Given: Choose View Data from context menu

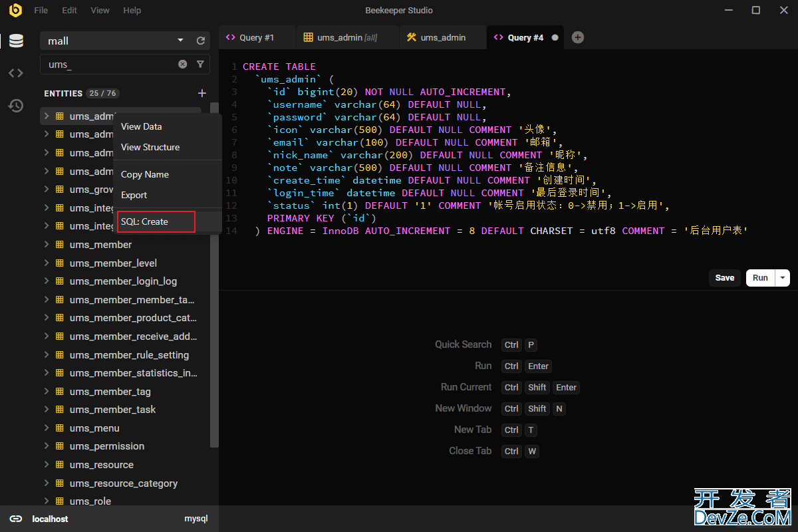Looking at the screenshot, I should (x=168, y=126).
